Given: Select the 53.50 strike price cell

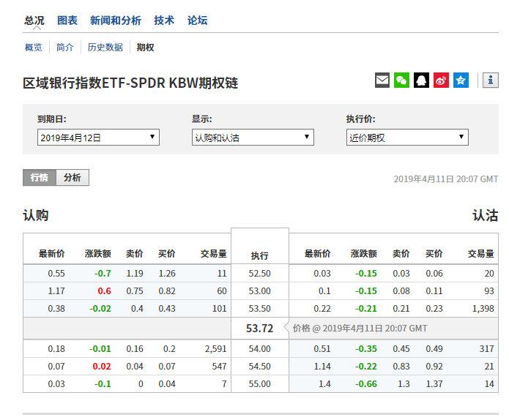Looking at the screenshot, I should coord(260,309).
